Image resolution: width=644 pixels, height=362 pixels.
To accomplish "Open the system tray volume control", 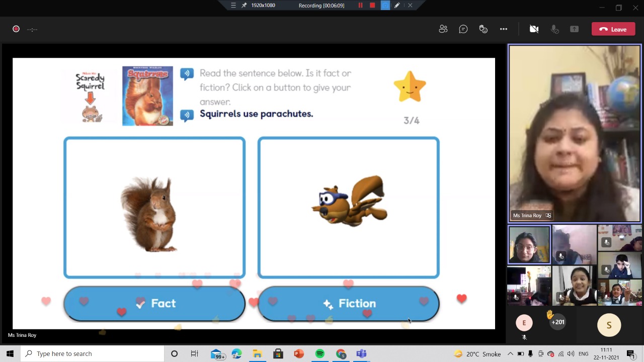I will coord(571,354).
